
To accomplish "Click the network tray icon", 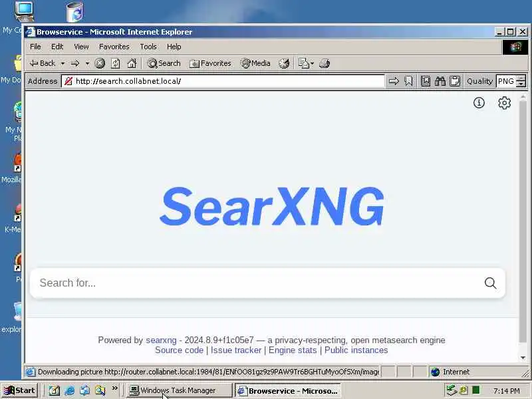I will click(x=452, y=390).
